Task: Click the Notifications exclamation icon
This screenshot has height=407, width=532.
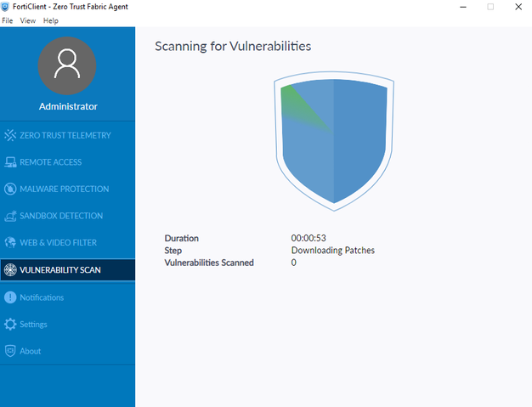Action: pyautogui.click(x=10, y=297)
